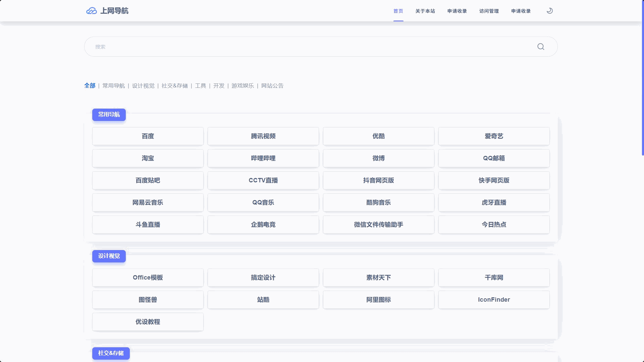The width and height of the screenshot is (644, 362).
Task: Open the 首页 nav tab
Action: click(398, 11)
